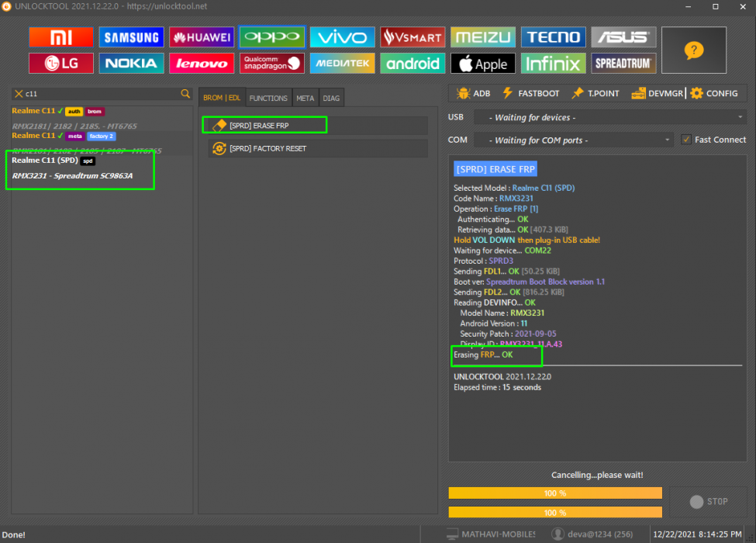Select Realme C11 meta factory 2 model
756x543 pixels.
102,143
